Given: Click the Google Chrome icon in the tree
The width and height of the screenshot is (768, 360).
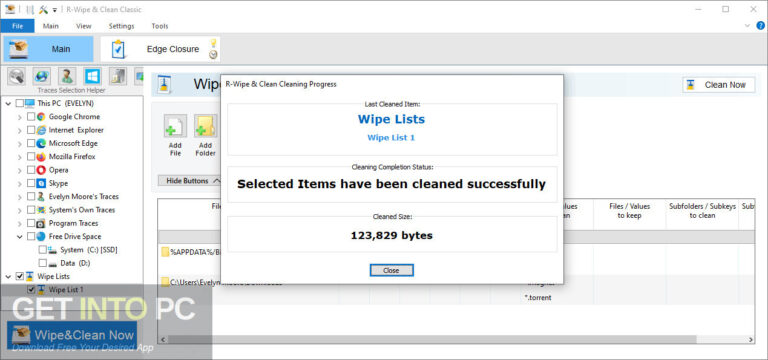Looking at the screenshot, I should 41,117.
